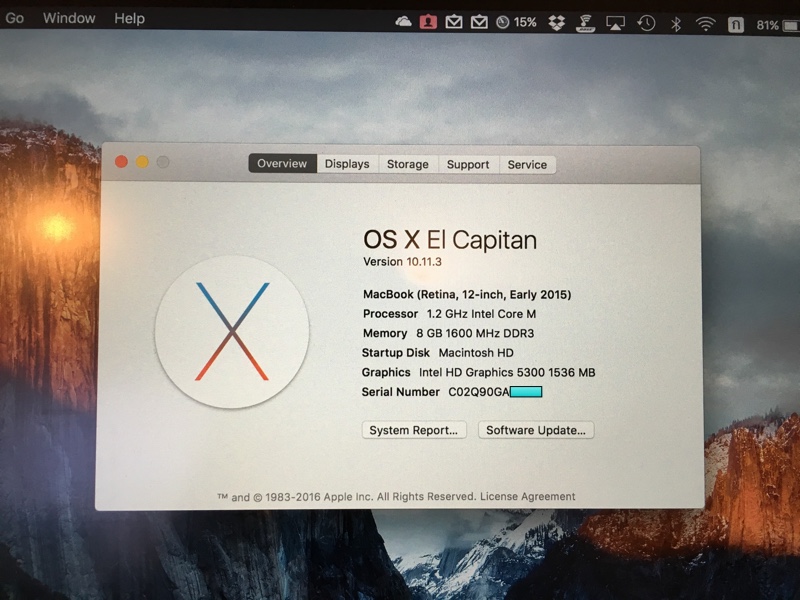Click the Version 10.11.3 text

pos(402,262)
